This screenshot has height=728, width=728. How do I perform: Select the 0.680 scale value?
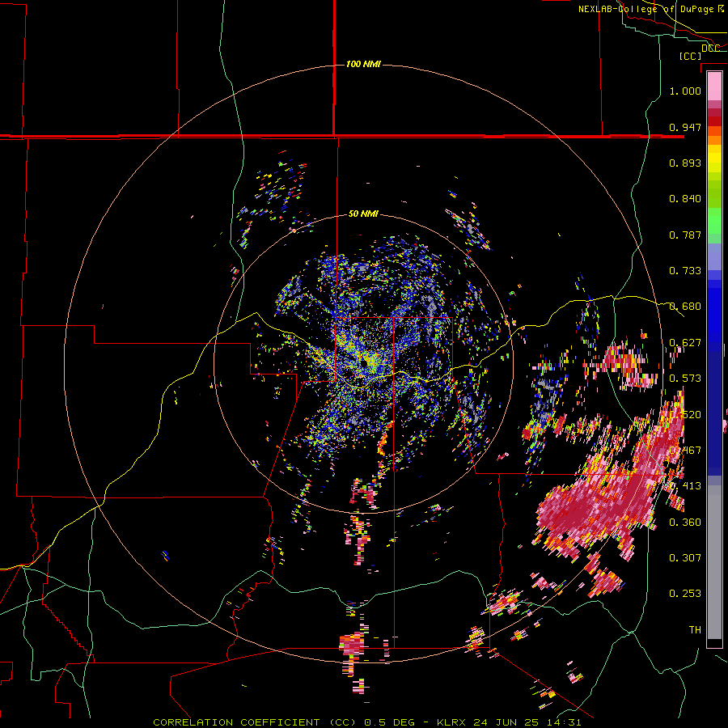pos(685,307)
